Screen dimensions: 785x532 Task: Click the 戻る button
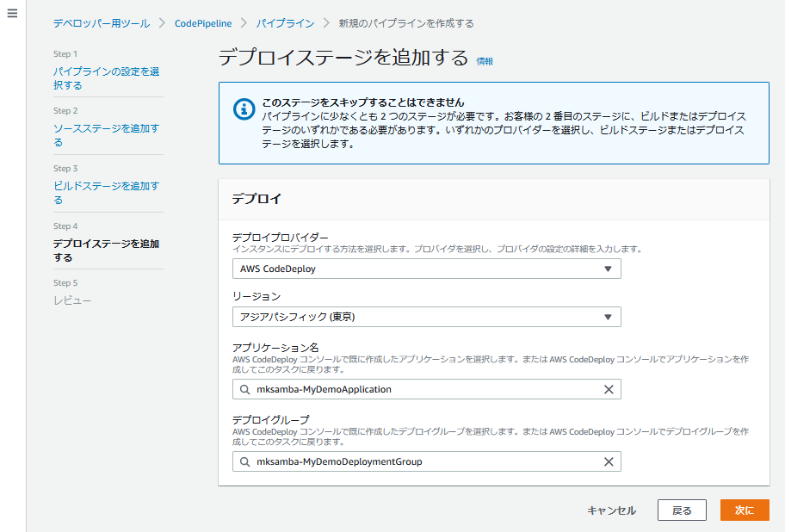pos(682,510)
